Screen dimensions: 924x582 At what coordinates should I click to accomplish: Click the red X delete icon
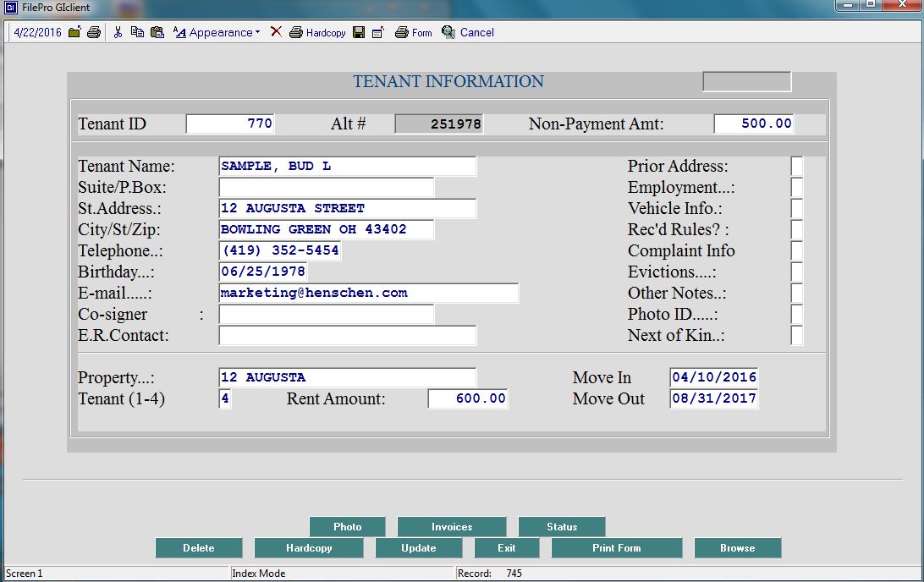tap(276, 32)
